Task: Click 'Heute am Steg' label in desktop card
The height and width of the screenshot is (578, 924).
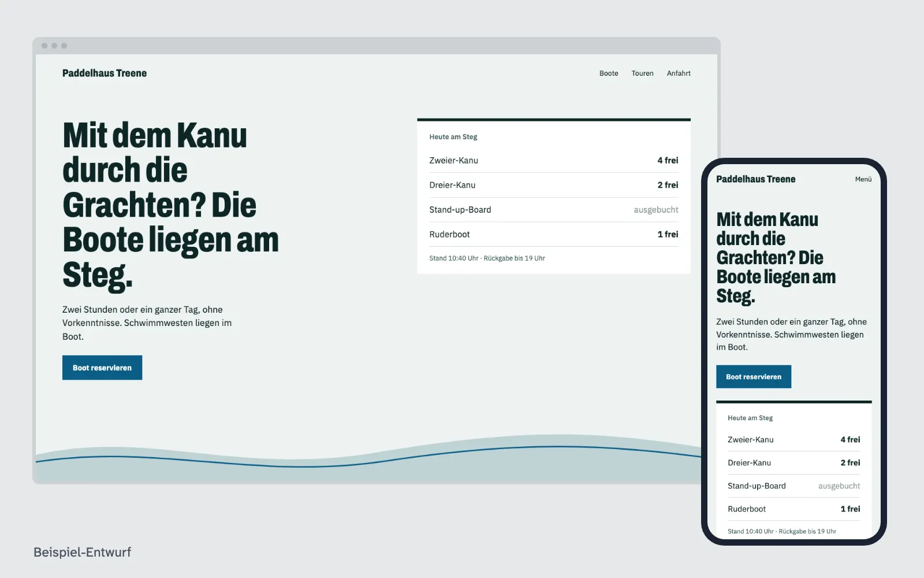Action: [453, 137]
